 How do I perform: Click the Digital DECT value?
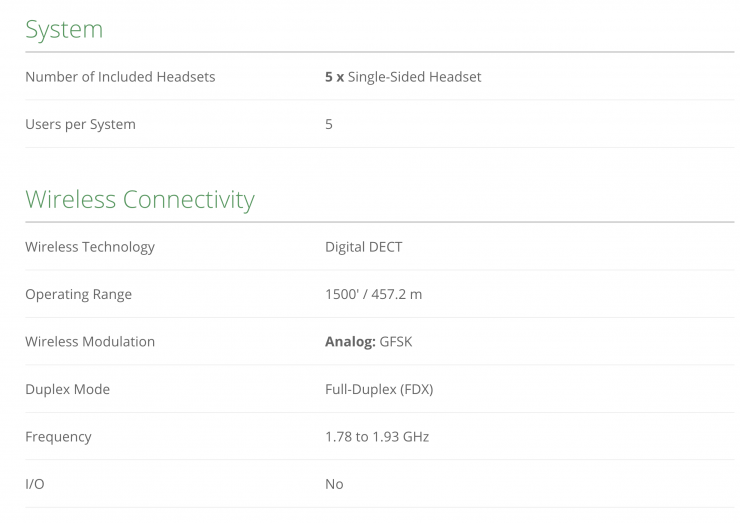[x=363, y=247]
